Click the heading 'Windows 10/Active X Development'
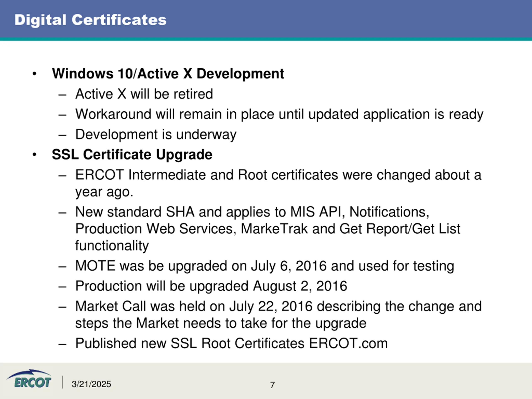Viewport: 532px width, 399px height. [x=168, y=73]
